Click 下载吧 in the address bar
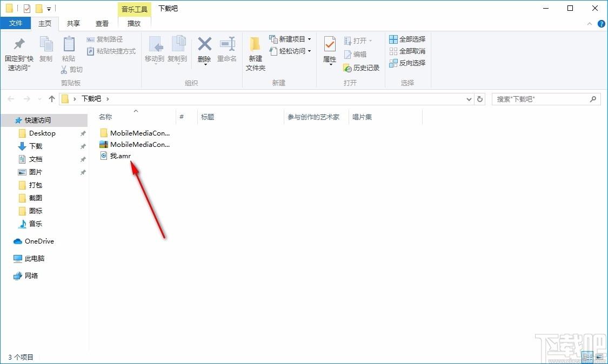The image size is (608, 364). pyautogui.click(x=91, y=99)
